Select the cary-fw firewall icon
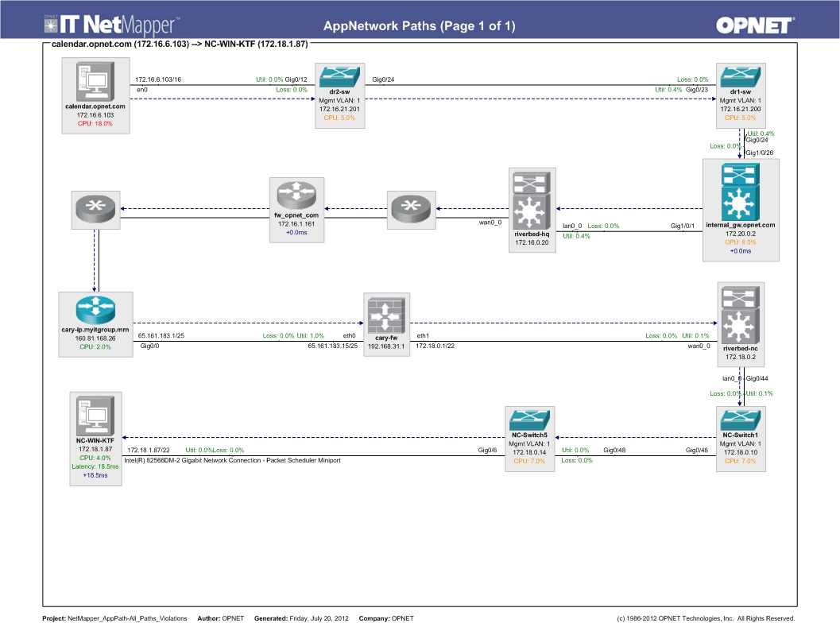840x623 pixels. (386, 315)
